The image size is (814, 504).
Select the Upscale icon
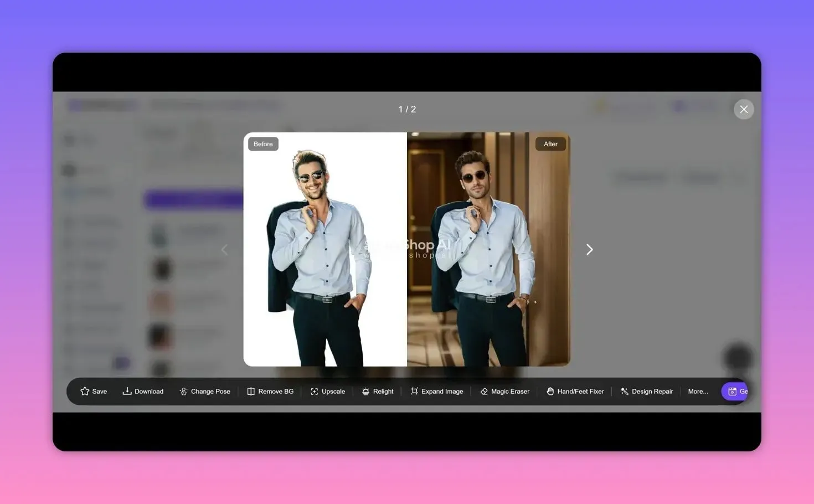tap(314, 391)
